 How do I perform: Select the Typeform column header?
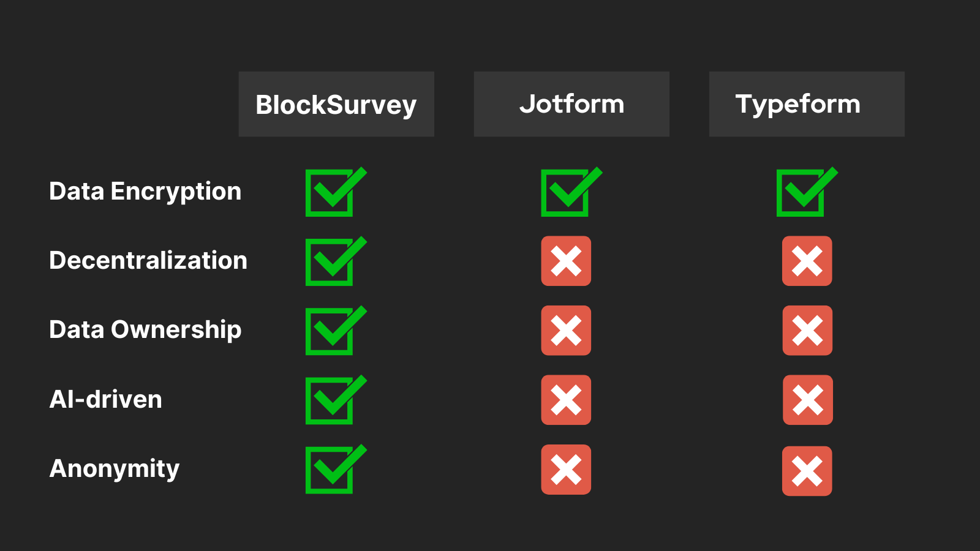pyautogui.click(x=807, y=104)
